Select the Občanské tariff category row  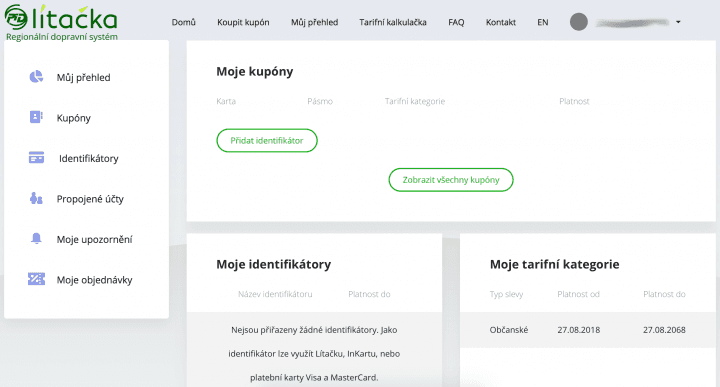point(588,330)
